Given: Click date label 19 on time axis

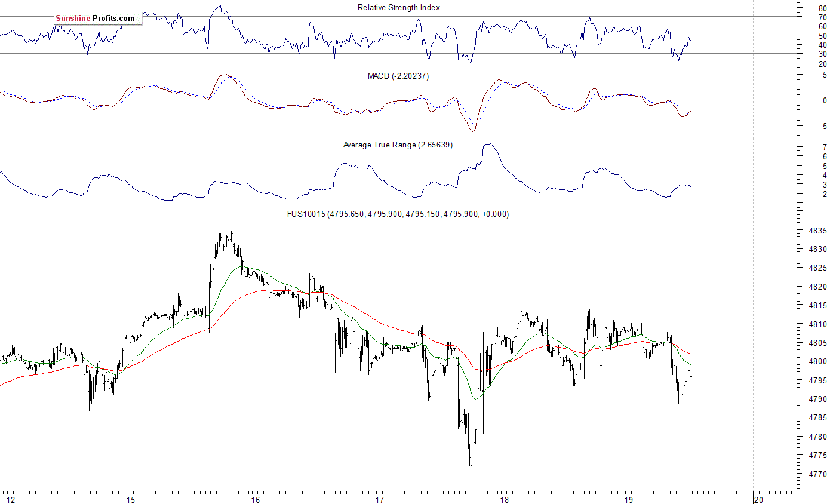Looking at the screenshot, I should pyautogui.click(x=629, y=499).
